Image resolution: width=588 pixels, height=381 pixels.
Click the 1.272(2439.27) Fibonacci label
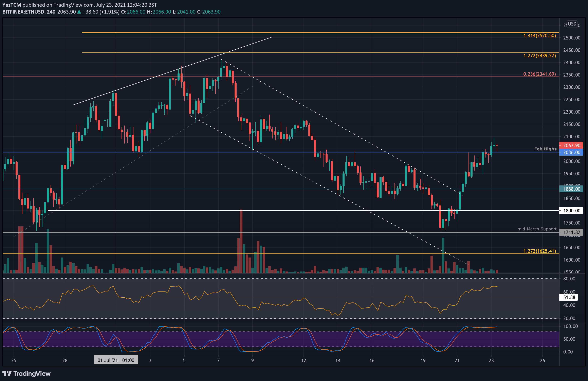(540, 56)
